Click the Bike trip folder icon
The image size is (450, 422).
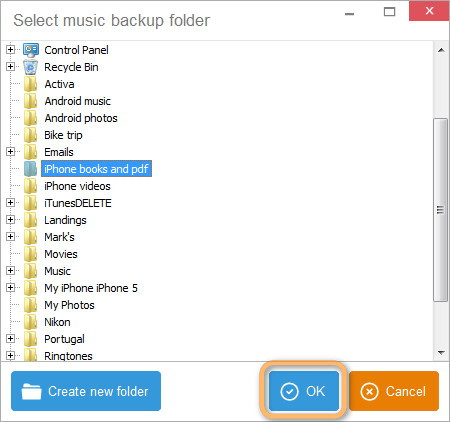point(31,135)
